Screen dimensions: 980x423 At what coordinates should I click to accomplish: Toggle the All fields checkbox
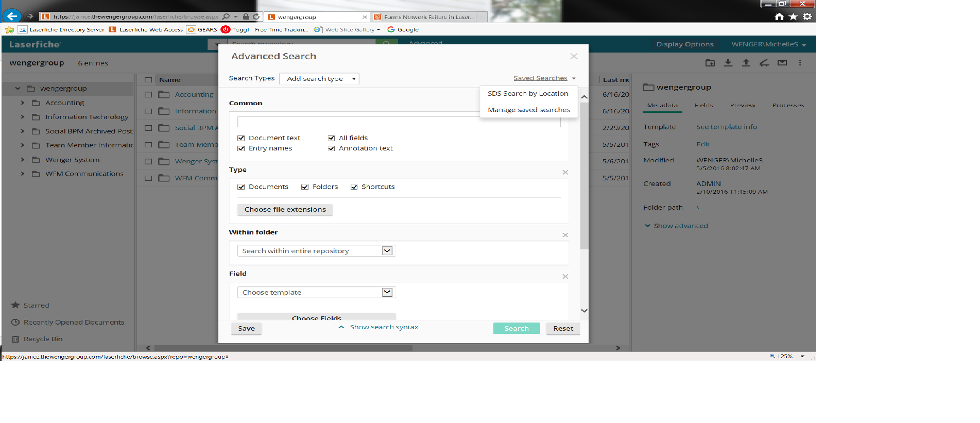click(331, 138)
